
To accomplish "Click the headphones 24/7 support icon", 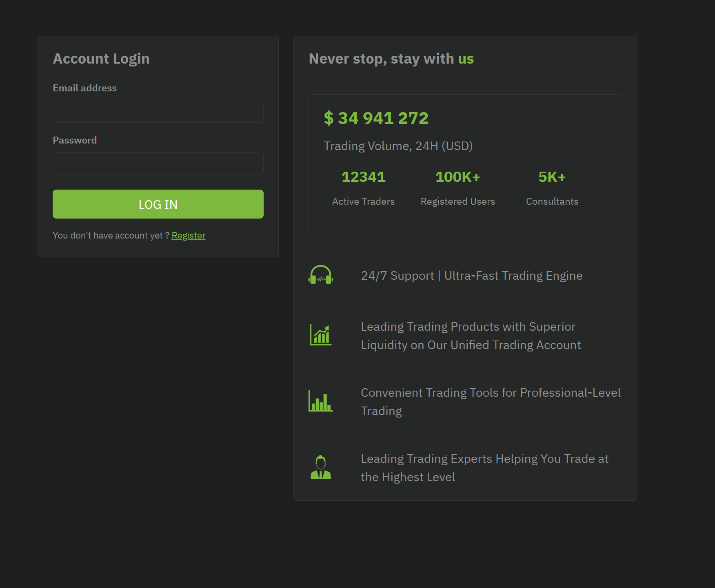I will pos(321,275).
